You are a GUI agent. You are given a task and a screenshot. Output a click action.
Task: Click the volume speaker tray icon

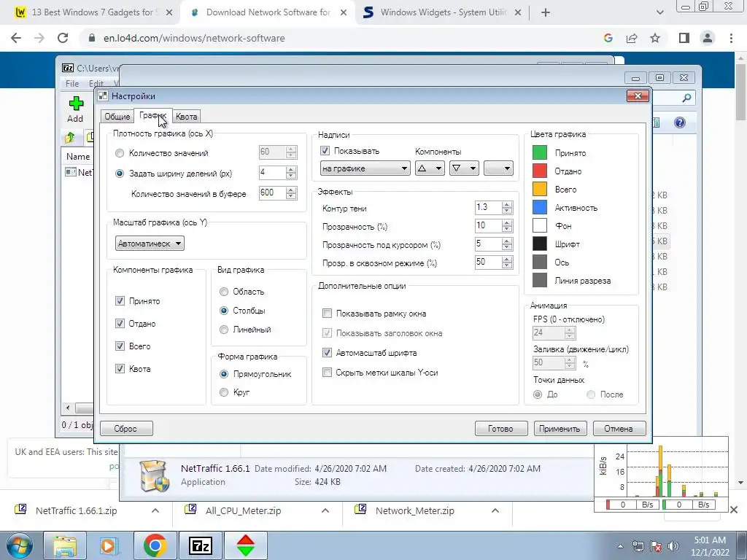click(x=673, y=545)
